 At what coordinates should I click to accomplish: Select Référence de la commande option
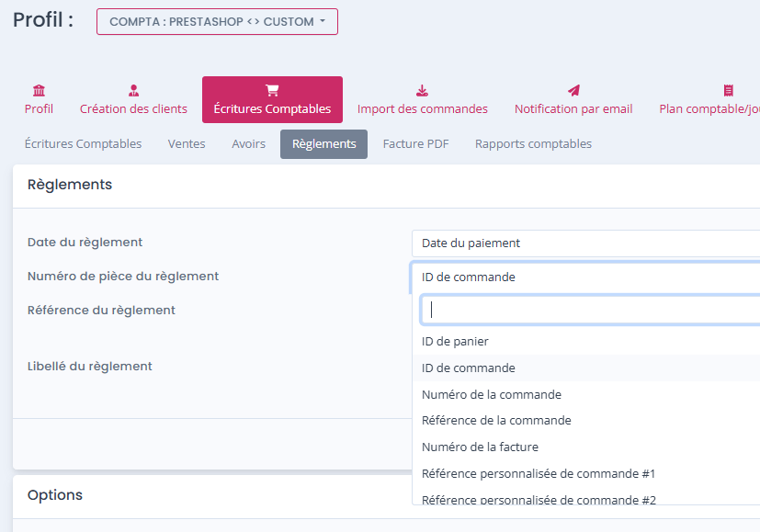coord(586,421)
